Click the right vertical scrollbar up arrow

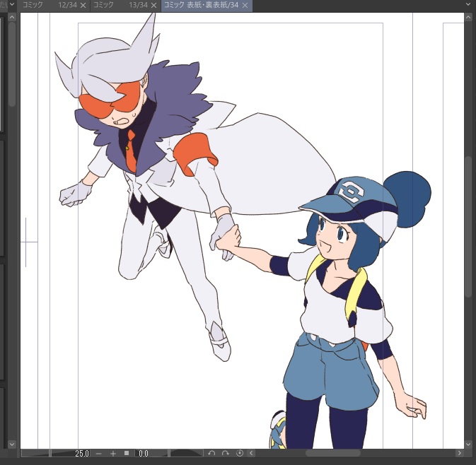coord(468,18)
